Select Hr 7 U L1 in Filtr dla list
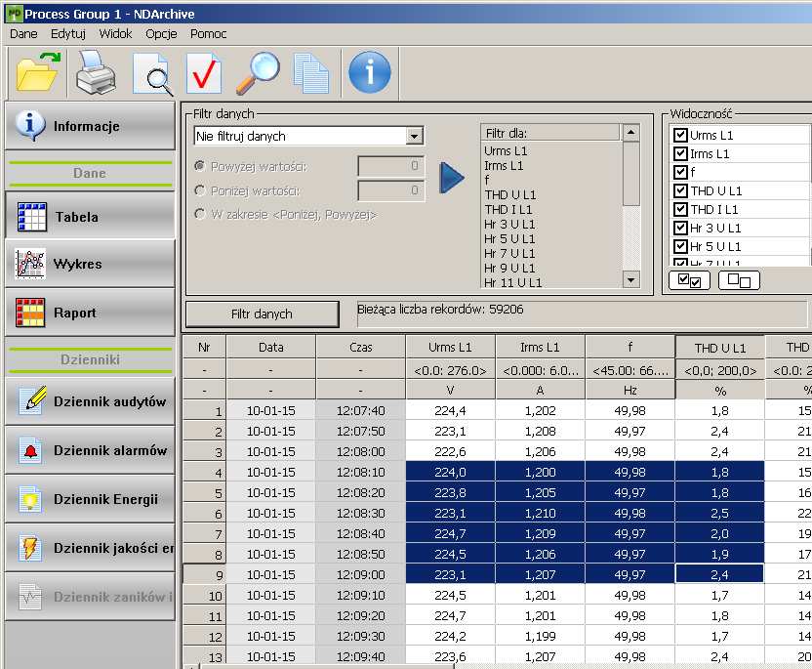Viewport: 812px width, 669px height. 509,253
